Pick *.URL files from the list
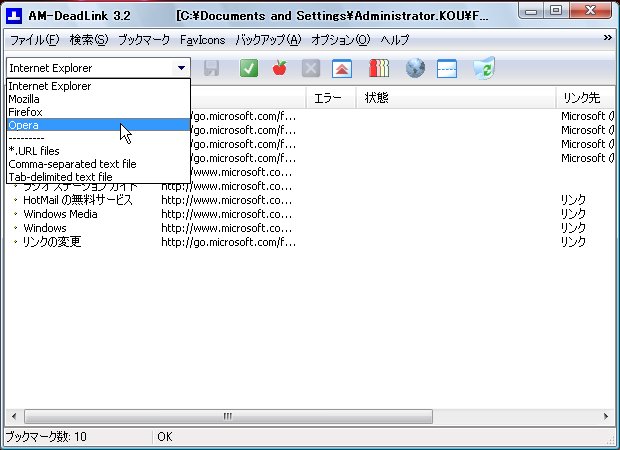Viewport: 620px width, 450px height. coord(98,151)
